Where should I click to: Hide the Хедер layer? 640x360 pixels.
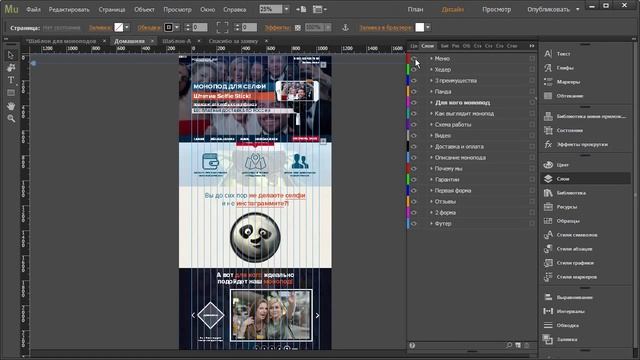point(413,69)
